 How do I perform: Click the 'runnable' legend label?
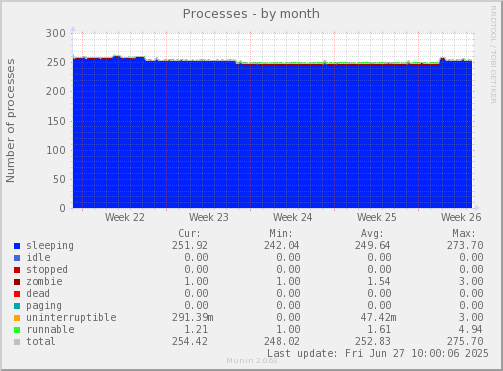pyautogui.click(x=50, y=330)
